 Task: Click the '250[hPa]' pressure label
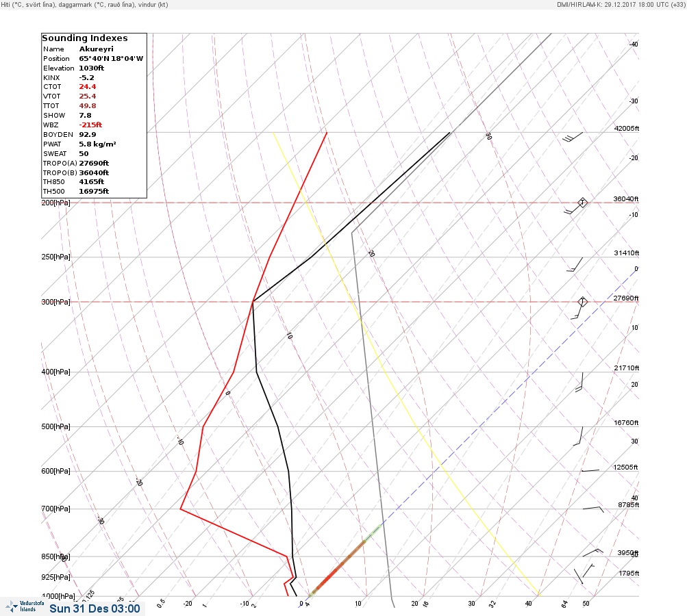(55, 257)
